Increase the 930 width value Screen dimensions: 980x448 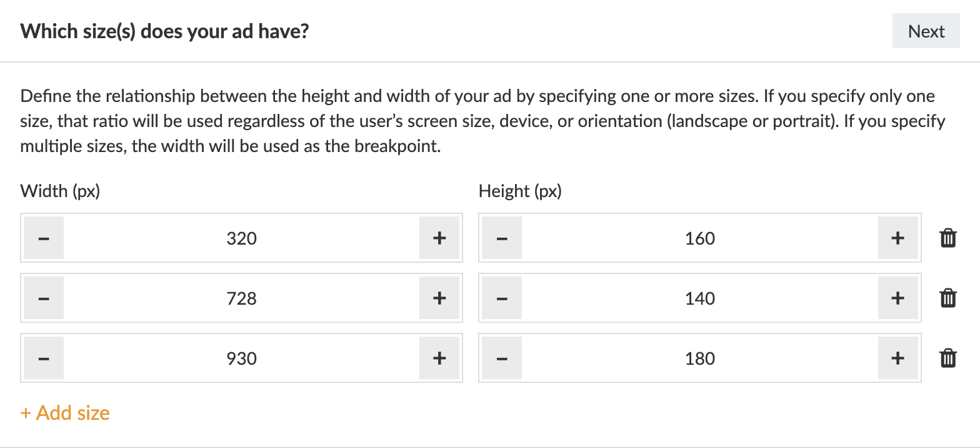coord(439,358)
